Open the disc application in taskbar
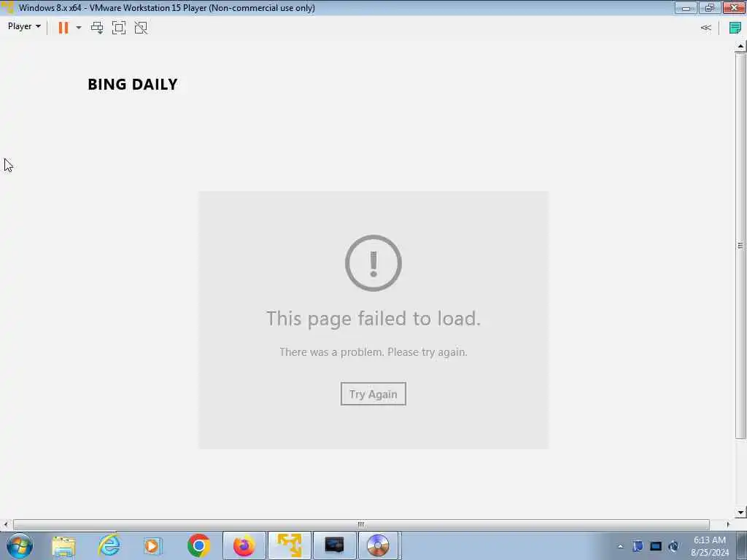The width and height of the screenshot is (747, 560). tap(378, 545)
